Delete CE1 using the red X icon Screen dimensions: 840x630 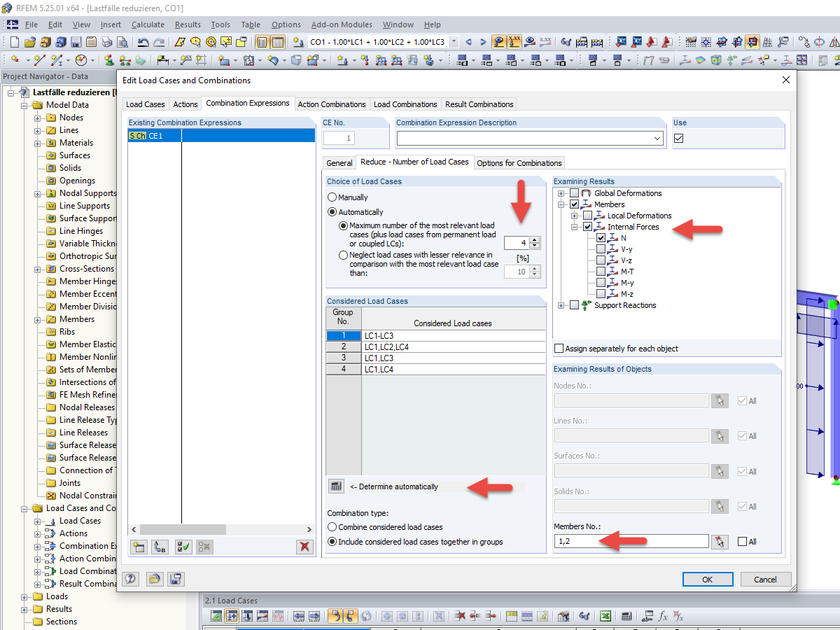304,547
